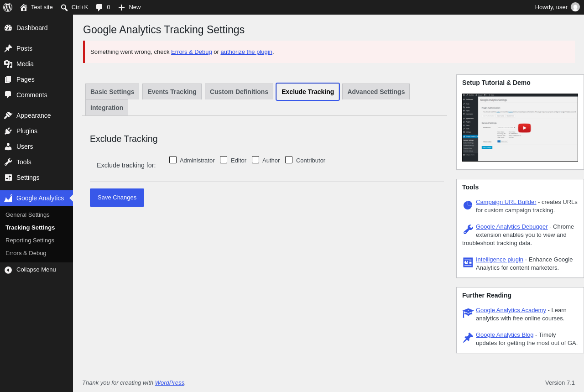The height and width of the screenshot is (392, 584).
Task: Check the Administrator exclusion checkbox
Action: [173, 160]
